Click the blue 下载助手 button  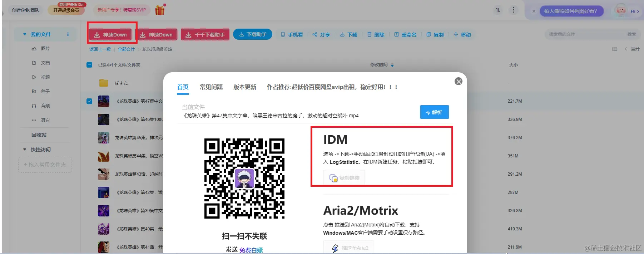(x=253, y=34)
